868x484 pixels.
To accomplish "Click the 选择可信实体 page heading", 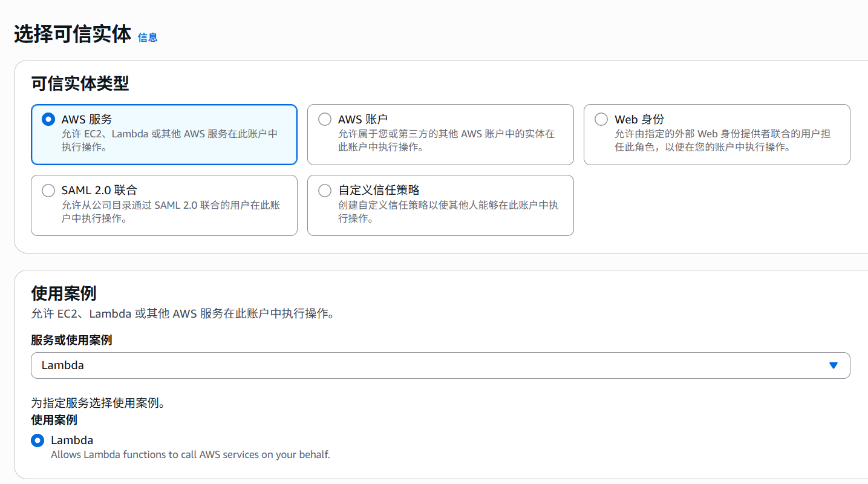I will [x=73, y=35].
